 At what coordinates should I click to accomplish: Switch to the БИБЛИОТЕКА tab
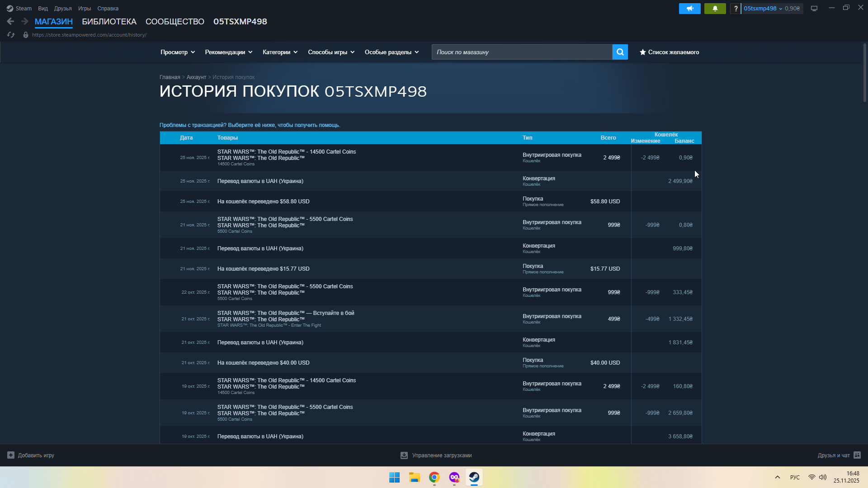coord(109,22)
